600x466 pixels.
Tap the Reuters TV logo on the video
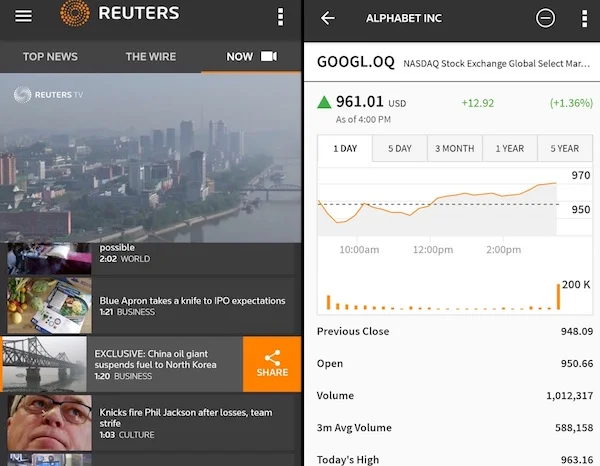pyautogui.click(x=48, y=95)
